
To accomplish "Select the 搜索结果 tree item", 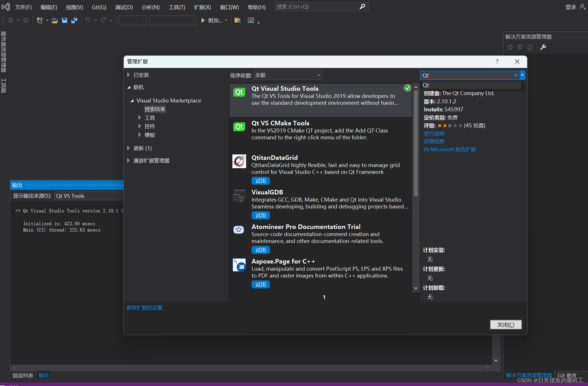I will pos(155,109).
